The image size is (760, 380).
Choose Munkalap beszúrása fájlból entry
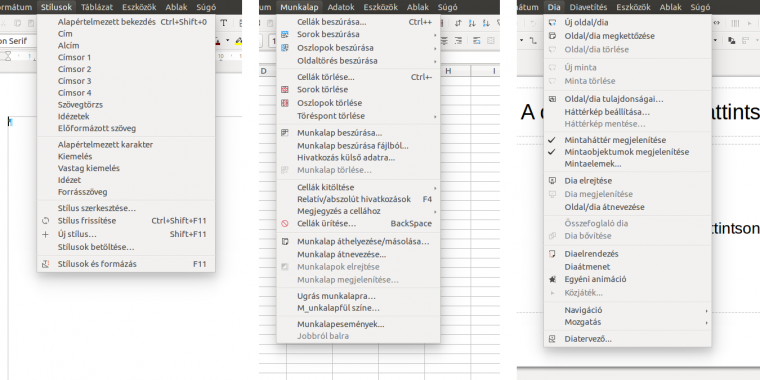358,145
